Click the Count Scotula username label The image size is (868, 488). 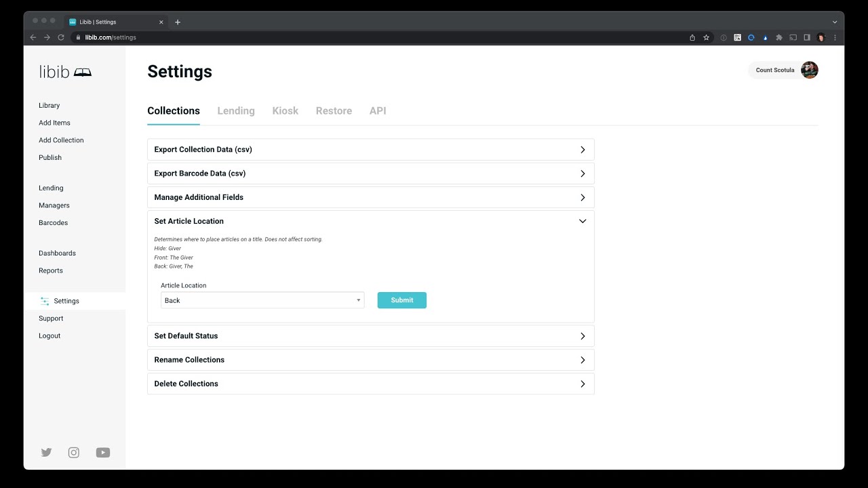click(x=775, y=70)
